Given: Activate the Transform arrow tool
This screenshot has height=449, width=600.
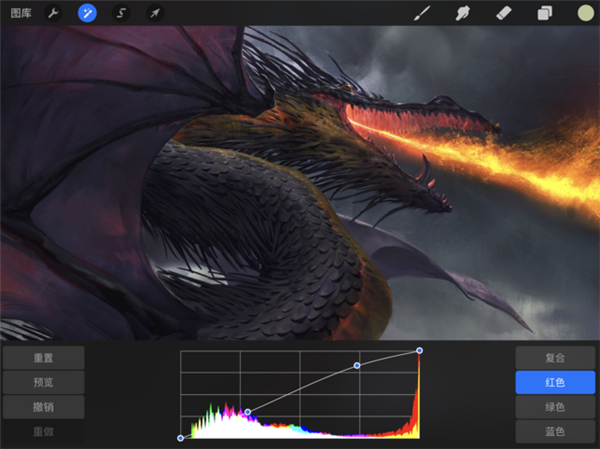Looking at the screenshot, I should [x=154, y=13].
